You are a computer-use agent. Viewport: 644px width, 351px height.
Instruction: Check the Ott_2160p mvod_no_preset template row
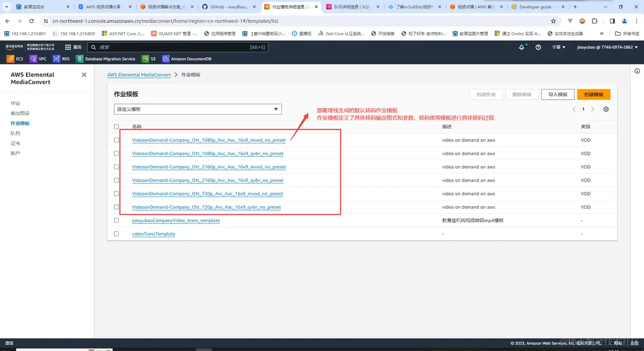(117, 167)
